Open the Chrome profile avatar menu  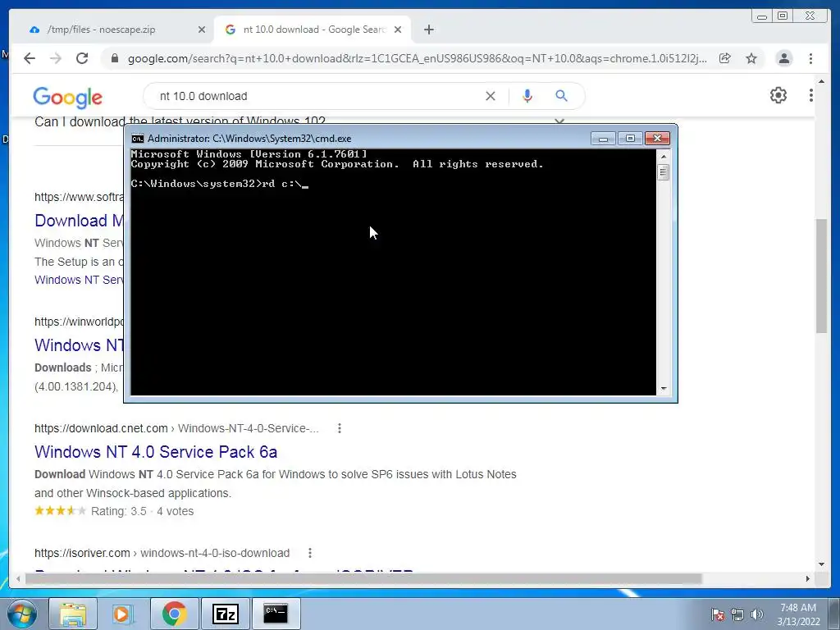pyautogui.click(x=783, y=58)
